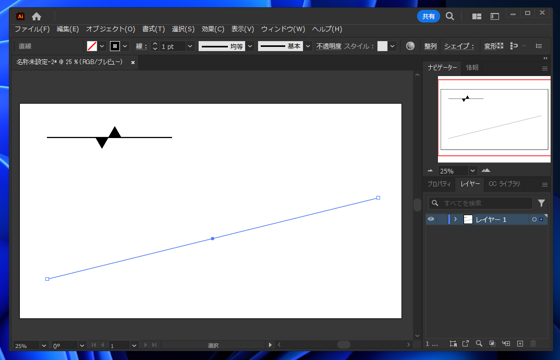
Task: Open the Navigator panel menu icon
Action: point(545,68)
